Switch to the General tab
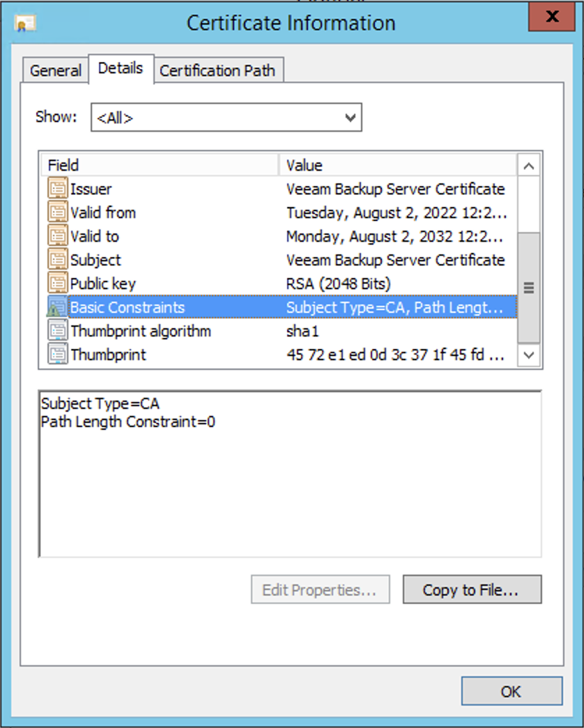The image size is (584, 728). (x=55, y=70)
